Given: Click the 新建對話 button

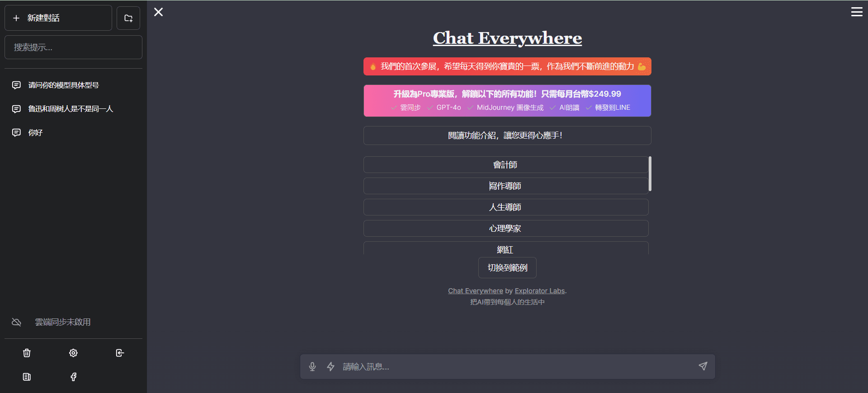Looking at the screenshot, I should coord(58,18).
